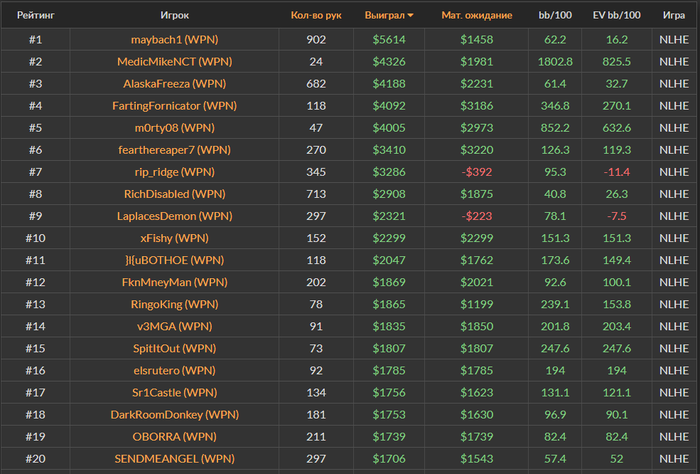
Task: Open player fearthereaper7 (WPN)
Action: pos(175,150)
